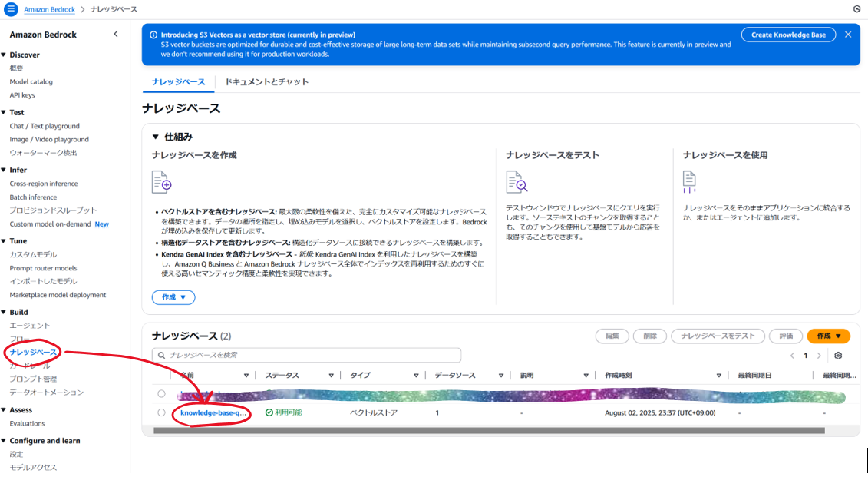Open Model catalog in the sidebar

(31, 82)
